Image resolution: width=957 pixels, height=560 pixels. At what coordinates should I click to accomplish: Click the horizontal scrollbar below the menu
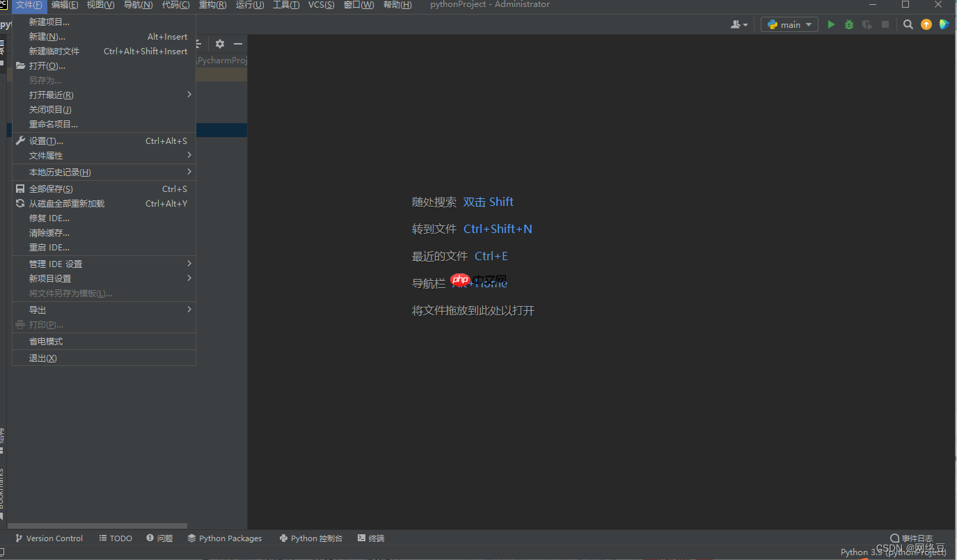coord(97,526)
